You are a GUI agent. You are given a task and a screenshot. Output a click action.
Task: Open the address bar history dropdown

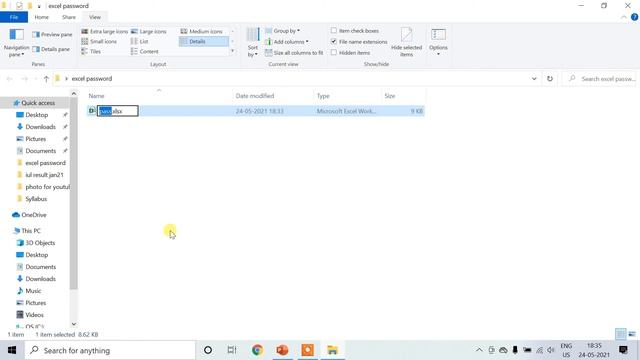coord(534,79)
